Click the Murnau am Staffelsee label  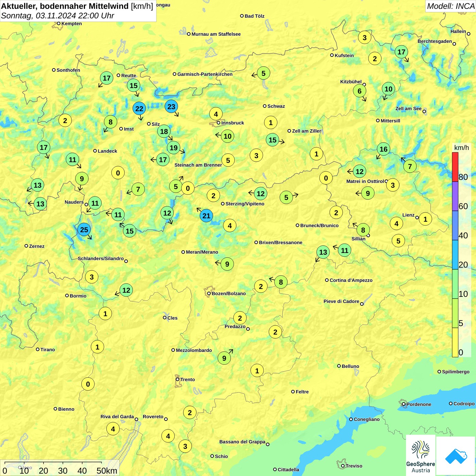216,34
